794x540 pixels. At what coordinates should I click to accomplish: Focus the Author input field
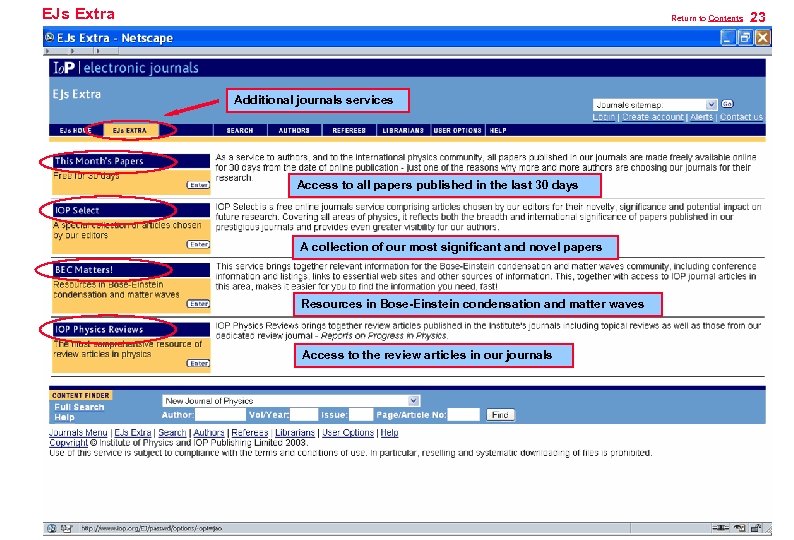220,415
